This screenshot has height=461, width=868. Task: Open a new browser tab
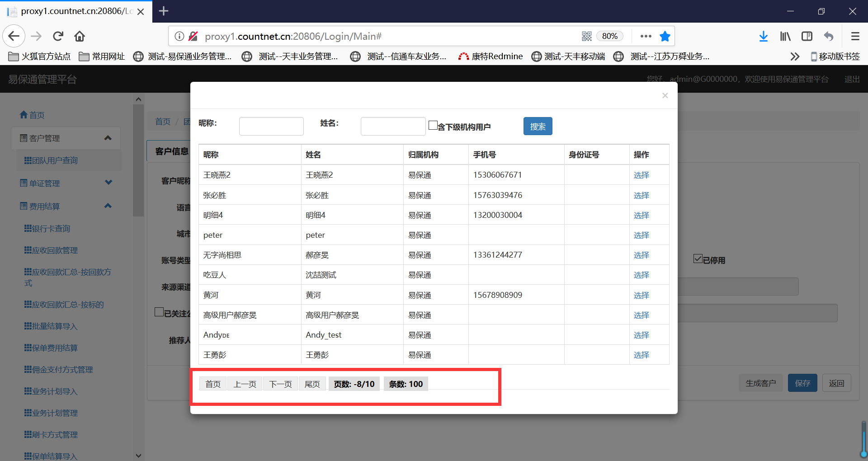tap(164, 11)
